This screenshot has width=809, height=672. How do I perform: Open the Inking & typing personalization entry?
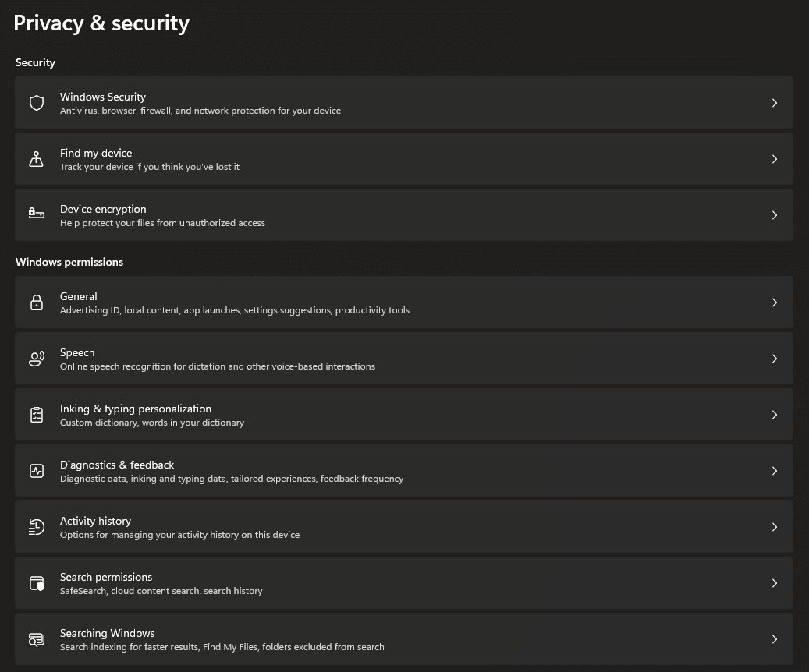136,409
